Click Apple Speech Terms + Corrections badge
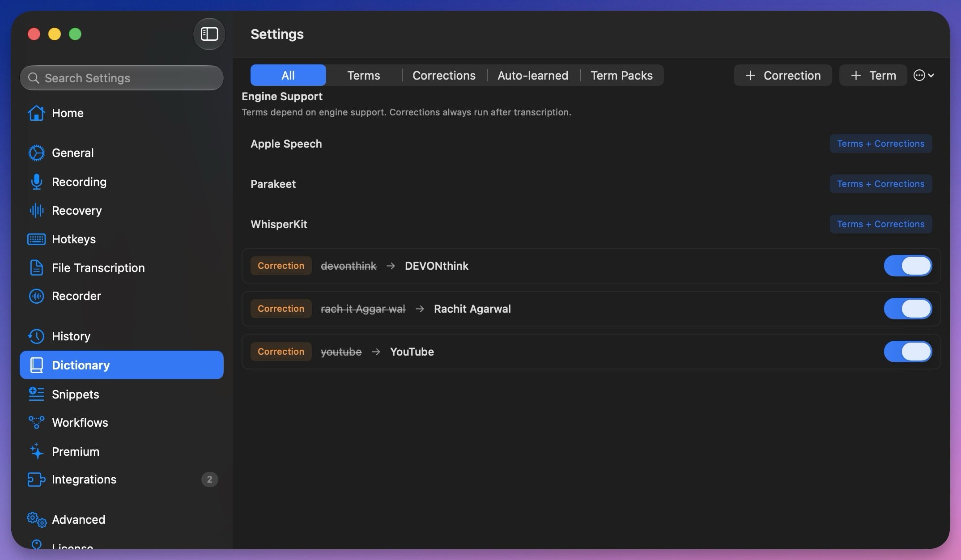Viewport: 961px width, 560px height. tap(881, 144)
